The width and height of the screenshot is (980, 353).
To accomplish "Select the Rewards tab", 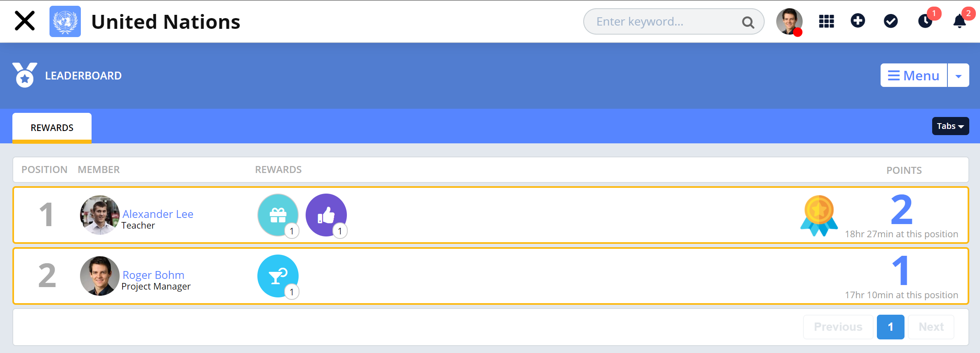I will tap(52, 128).
